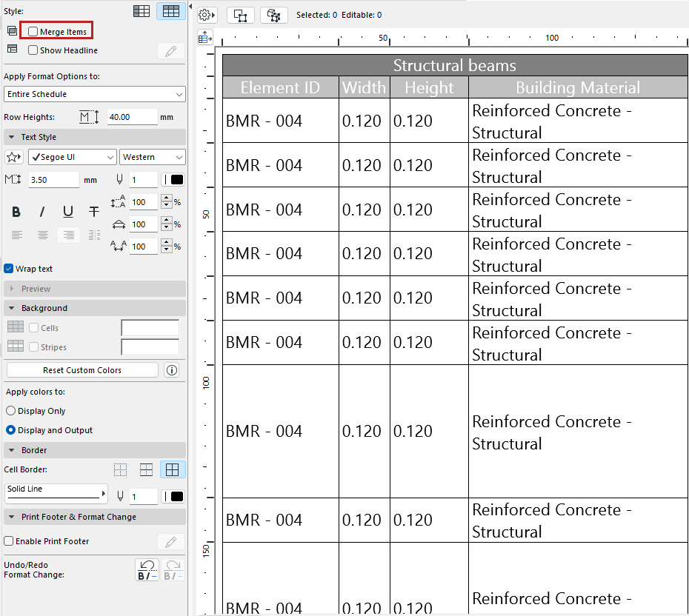
Task: Uncheck the Wrap text checkbox
Action: pyautogui.click(x=9, y=269)
